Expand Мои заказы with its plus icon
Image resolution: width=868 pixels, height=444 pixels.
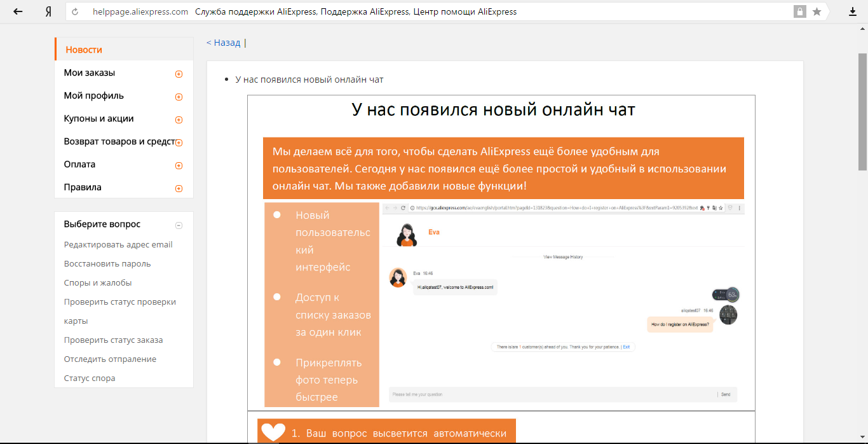[x=179, y=74]
